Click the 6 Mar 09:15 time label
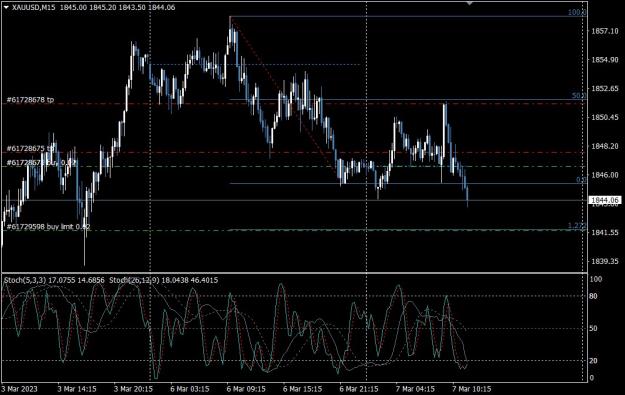This screenshot has height=395, width=625. pos(246,389)
